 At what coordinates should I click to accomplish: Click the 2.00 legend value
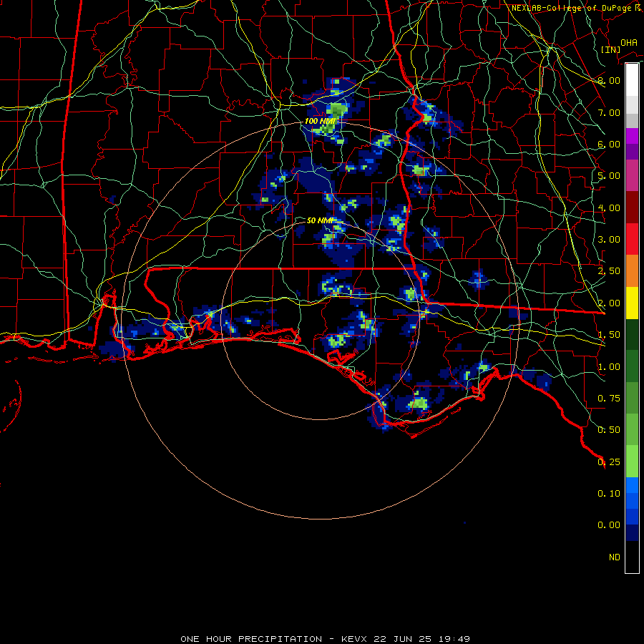click(x=609, y=303)
